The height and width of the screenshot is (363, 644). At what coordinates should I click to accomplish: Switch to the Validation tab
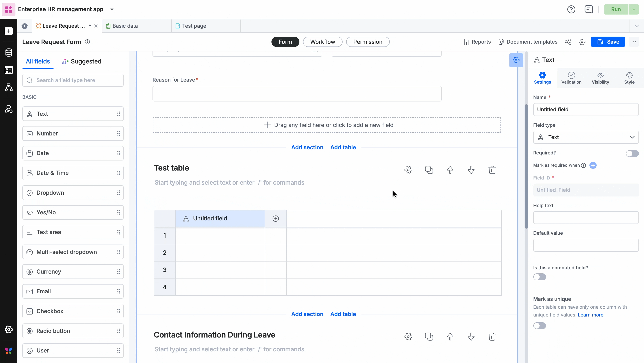click(571, 78)
